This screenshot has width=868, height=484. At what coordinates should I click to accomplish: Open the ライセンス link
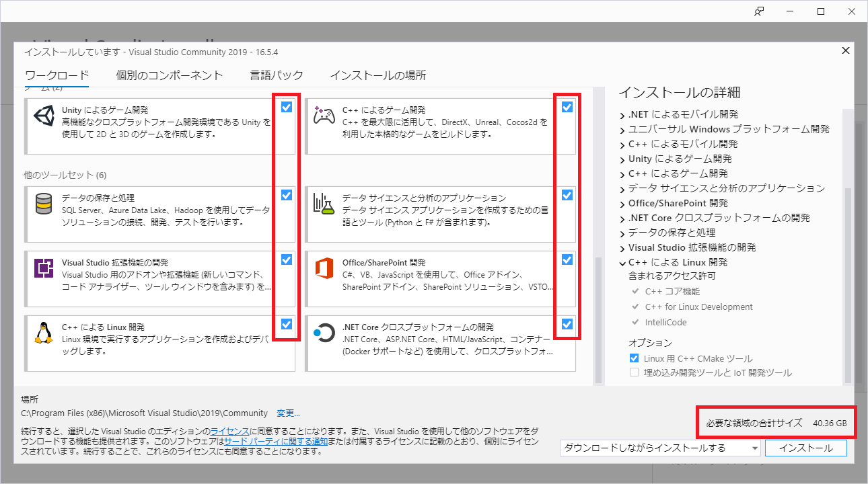(230, 430)
